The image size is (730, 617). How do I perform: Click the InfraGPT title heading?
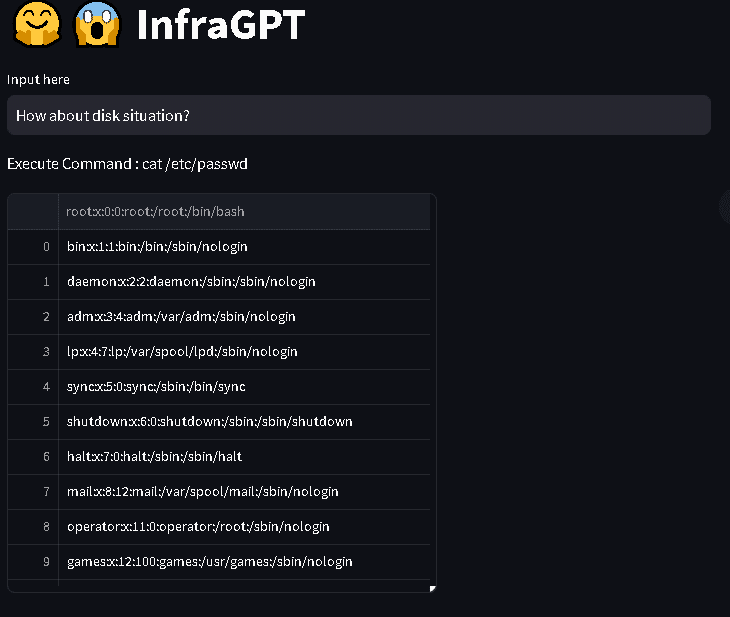[x=221, y=25]
